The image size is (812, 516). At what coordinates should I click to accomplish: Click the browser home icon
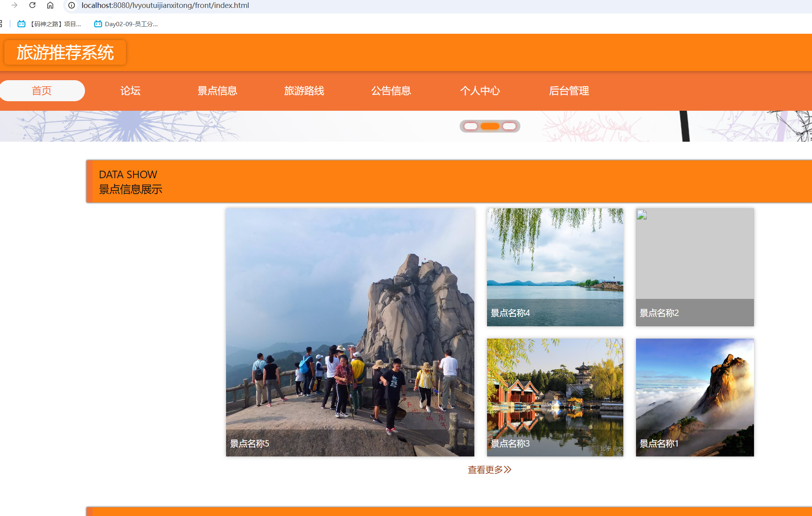point(50,5)
